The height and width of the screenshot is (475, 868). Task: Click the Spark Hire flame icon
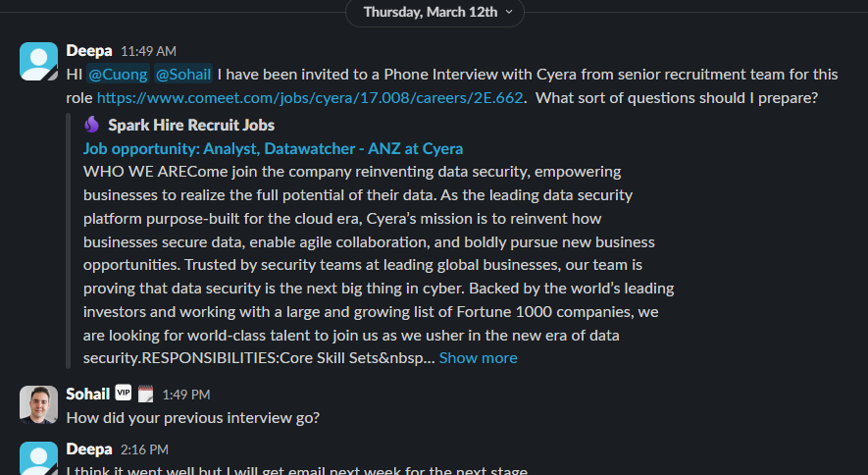point(92,125)
